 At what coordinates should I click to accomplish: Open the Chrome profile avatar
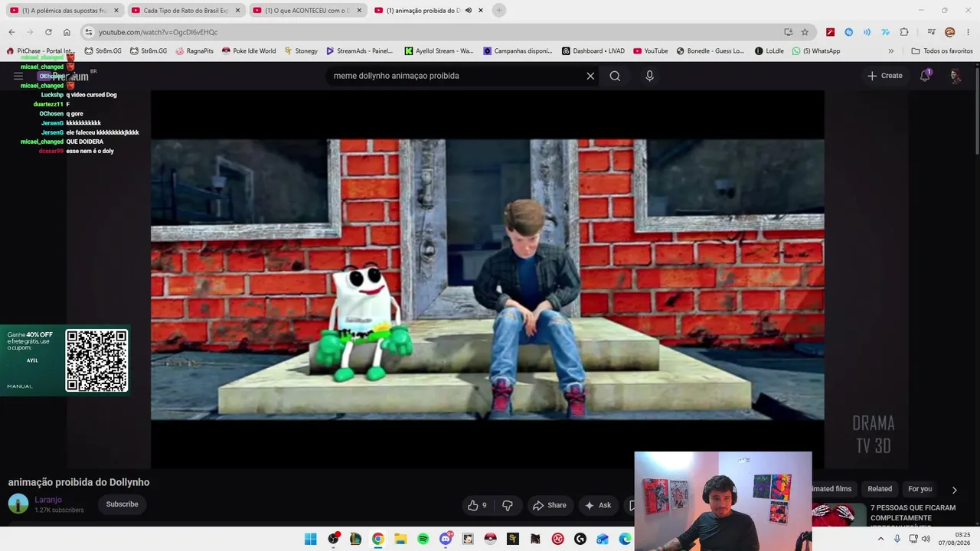950,32
